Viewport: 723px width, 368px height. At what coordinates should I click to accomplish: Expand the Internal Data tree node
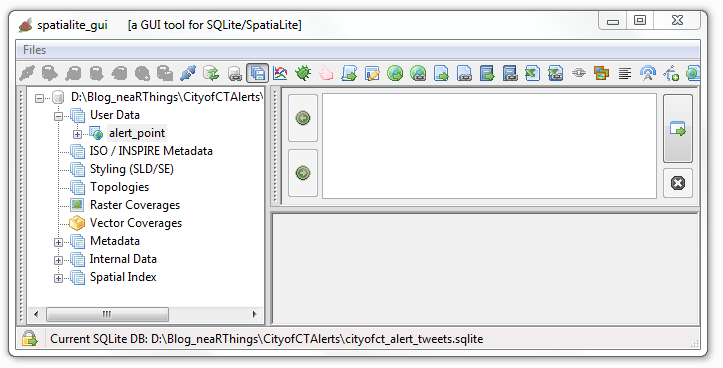pos(59,260)
